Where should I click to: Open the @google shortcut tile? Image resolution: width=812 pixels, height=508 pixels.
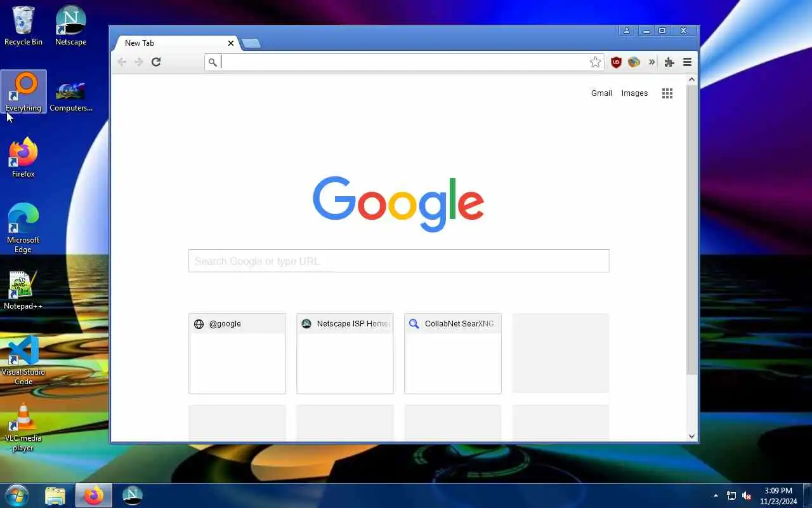coord(237,354)
